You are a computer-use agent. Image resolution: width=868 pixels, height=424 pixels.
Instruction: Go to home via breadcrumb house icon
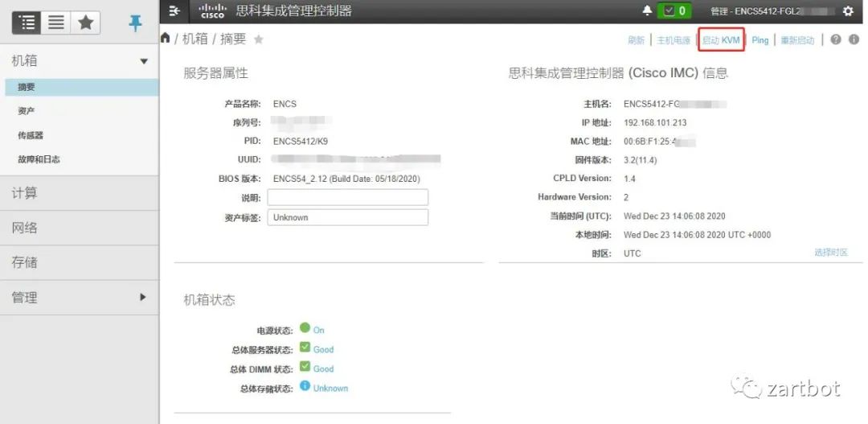tap(165, 38)
